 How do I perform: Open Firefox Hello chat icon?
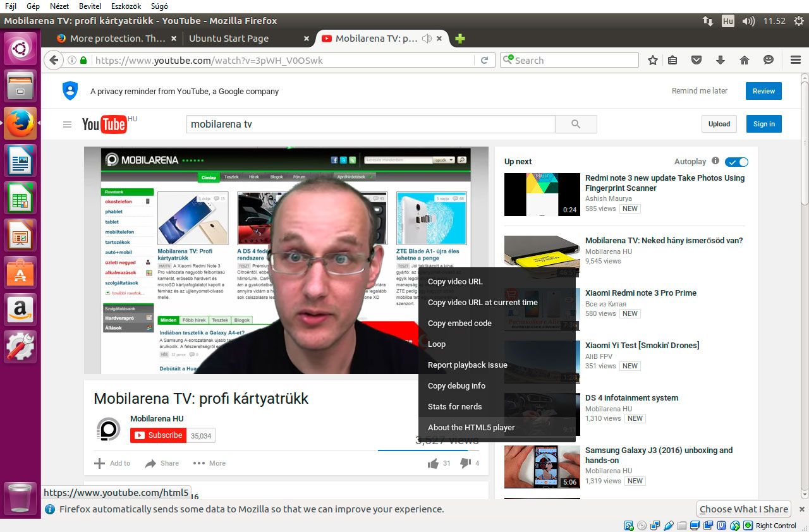[768, 60]
